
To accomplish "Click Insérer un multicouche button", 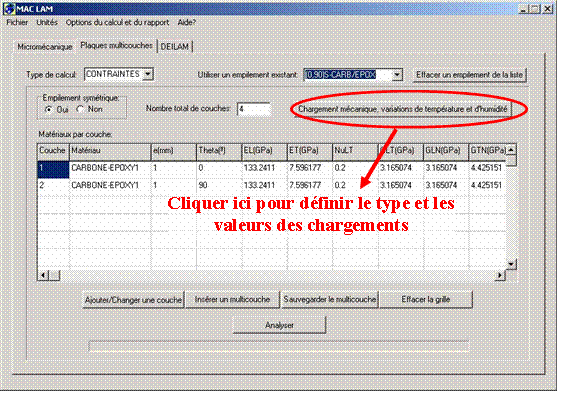I will [232, 300].
